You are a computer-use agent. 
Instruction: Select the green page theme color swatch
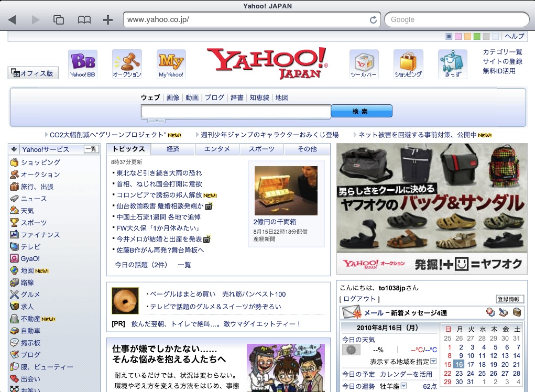point(477,37)
